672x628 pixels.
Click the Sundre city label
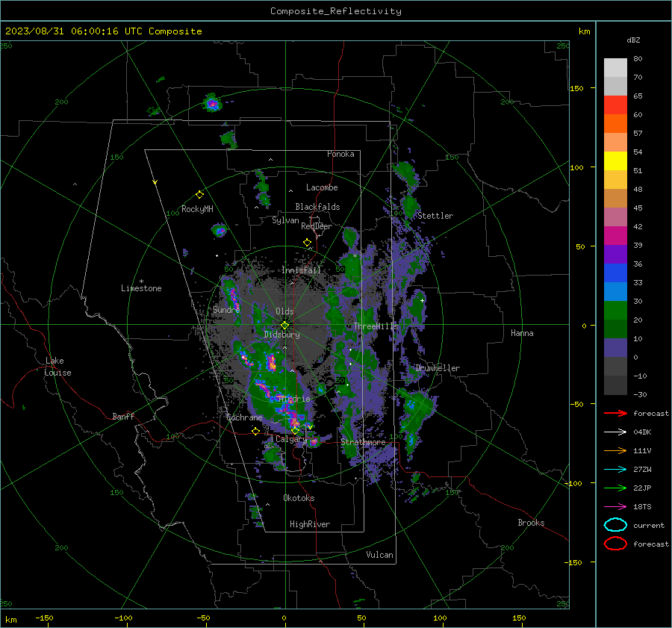[226, 309]
